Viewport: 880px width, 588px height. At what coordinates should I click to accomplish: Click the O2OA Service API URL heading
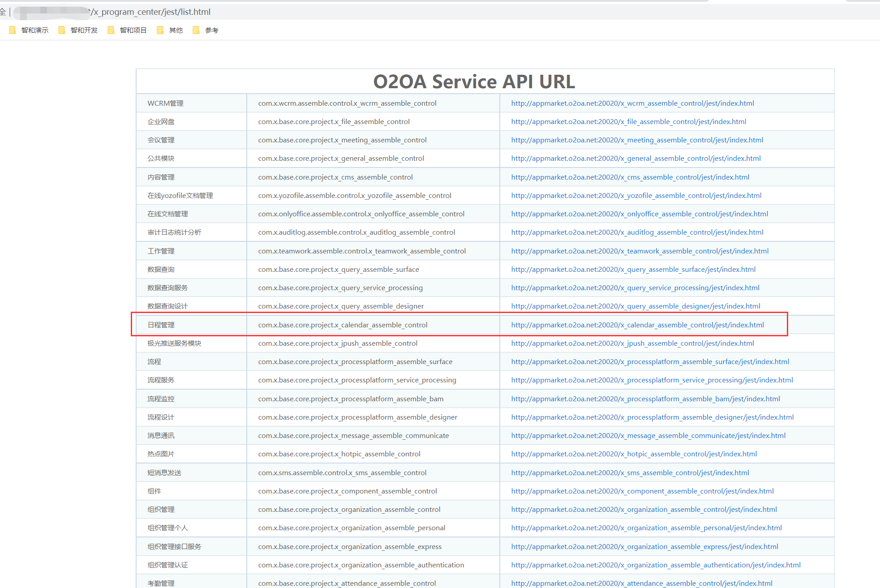tap(474, 82)
